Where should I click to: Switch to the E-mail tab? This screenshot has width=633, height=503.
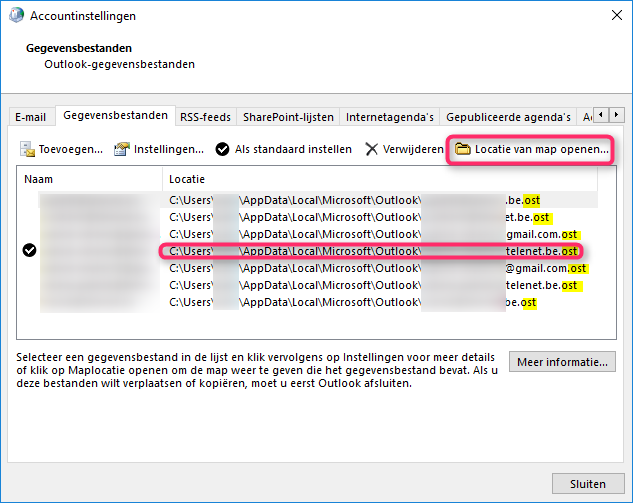[x=30, y=117]
